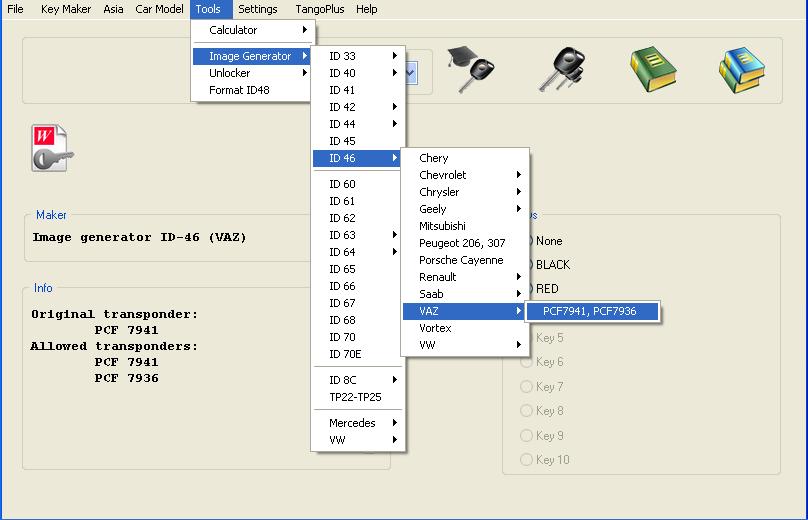Select ID 41 in the list
This screenshot has width=808, height=520.
pyautogui.click(x=357, y=90)
